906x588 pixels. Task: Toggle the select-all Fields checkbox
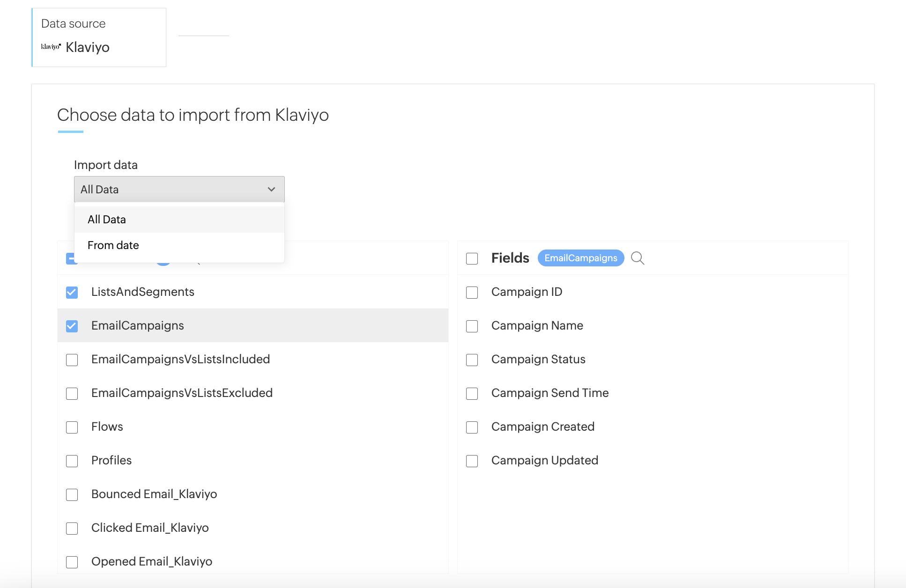click(472, 258)
